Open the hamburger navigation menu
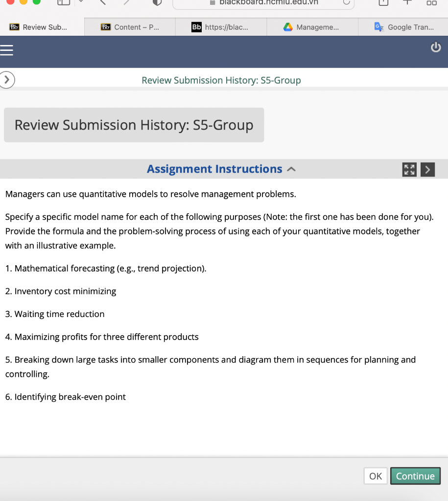Viewport: 448px width, 501px height. pos(6,50)
